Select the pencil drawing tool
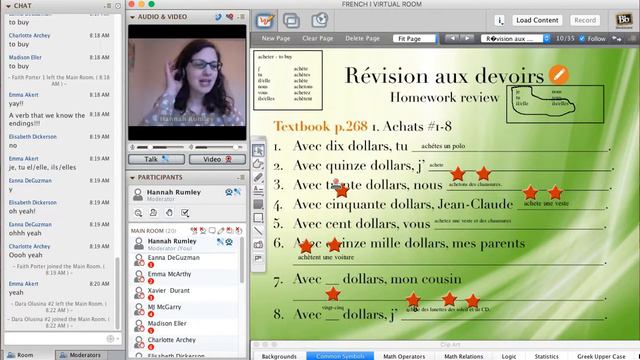Viewport: 640px width, 360px height. tap(258, 177)
